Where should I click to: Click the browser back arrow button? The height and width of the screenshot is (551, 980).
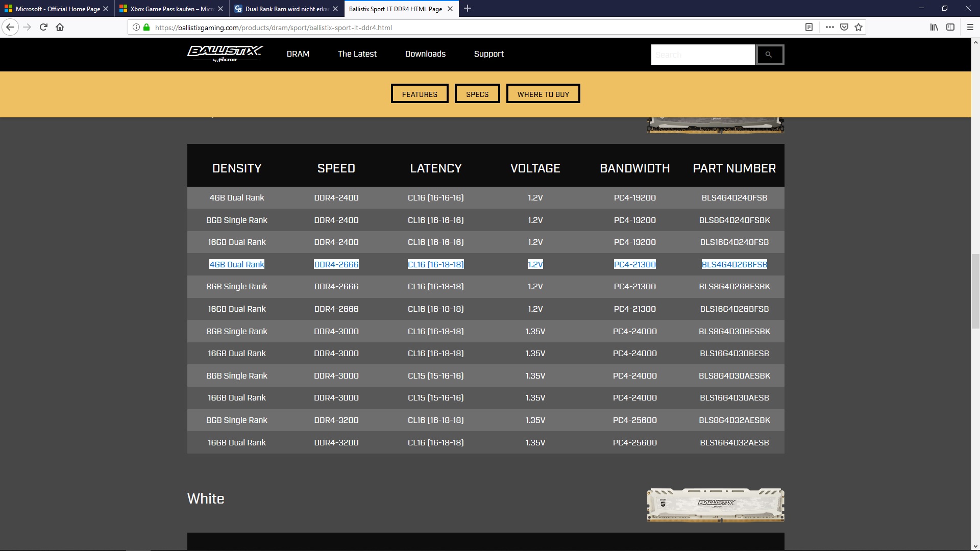(x=10, y=27)
